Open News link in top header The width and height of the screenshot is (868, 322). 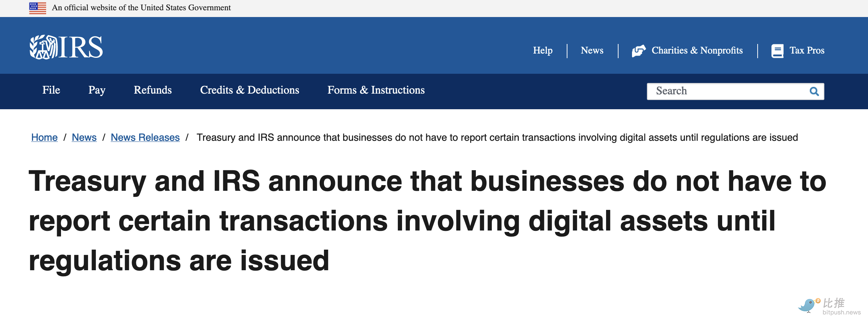pyautogui.click(x=592, y=50)
